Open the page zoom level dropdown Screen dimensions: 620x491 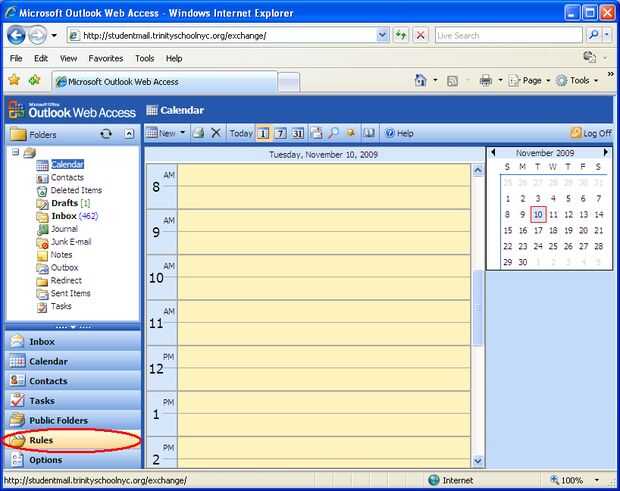(597, 480)
